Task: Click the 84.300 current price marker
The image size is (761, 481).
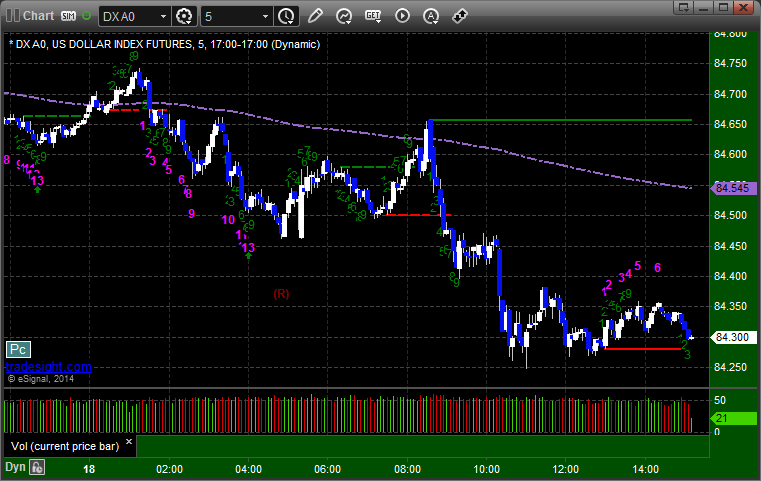Action: tap(732, 337)
